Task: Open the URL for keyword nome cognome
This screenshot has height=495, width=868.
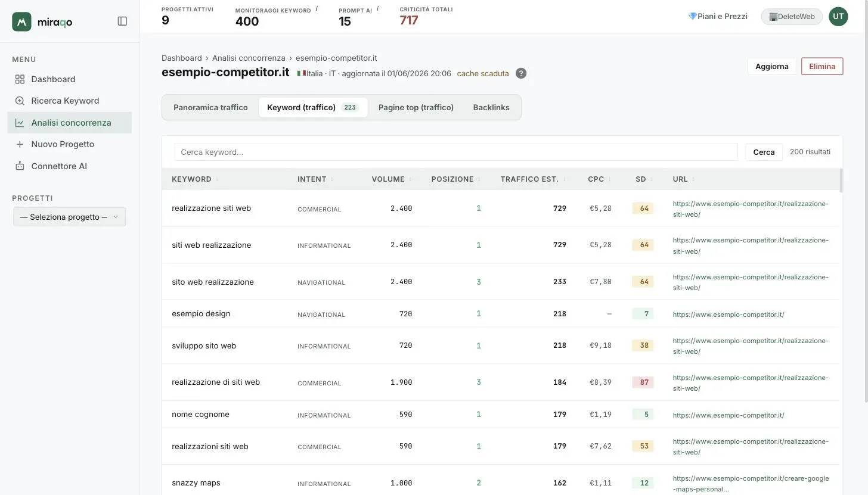Action: [728, 415]
